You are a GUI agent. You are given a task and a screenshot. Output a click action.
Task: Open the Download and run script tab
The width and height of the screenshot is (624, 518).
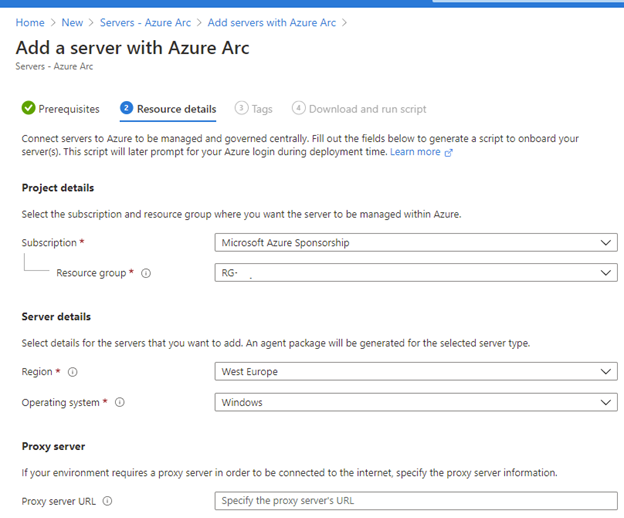[367, 108]
